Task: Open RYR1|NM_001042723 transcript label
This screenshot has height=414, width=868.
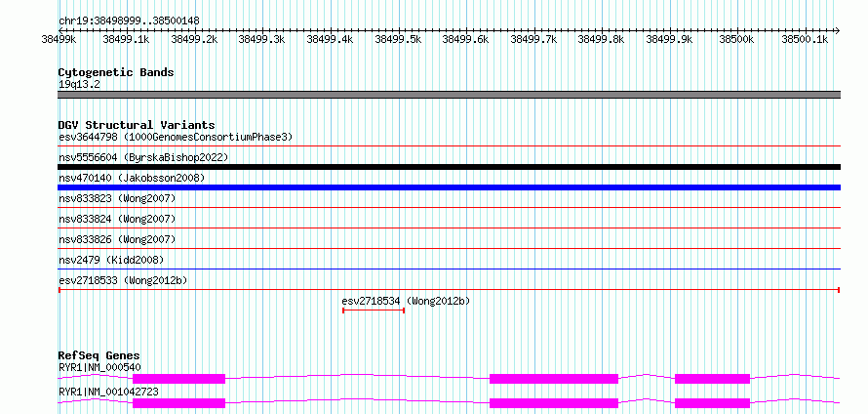Action: pos(108,392)
